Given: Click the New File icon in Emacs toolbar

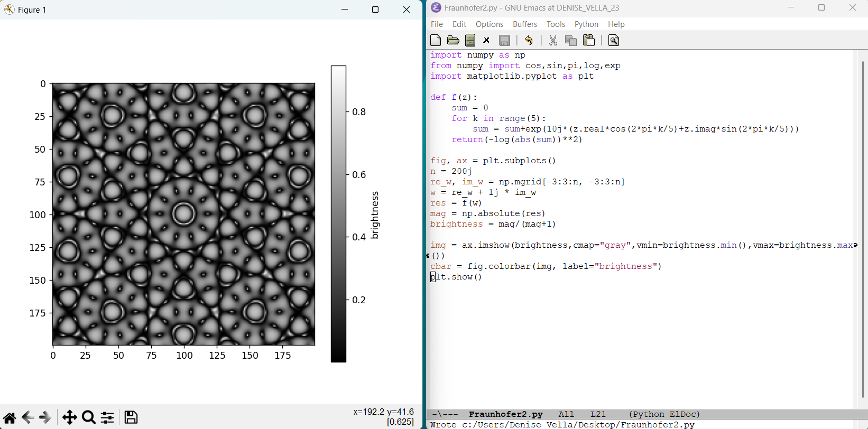Looking at the screenshot, I should pyautogui.click(x=436, y=40).
